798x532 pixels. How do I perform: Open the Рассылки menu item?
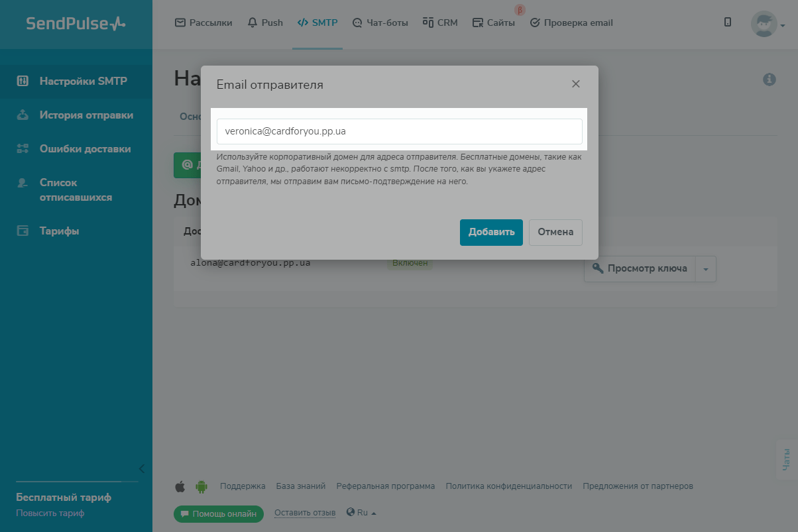203,23
